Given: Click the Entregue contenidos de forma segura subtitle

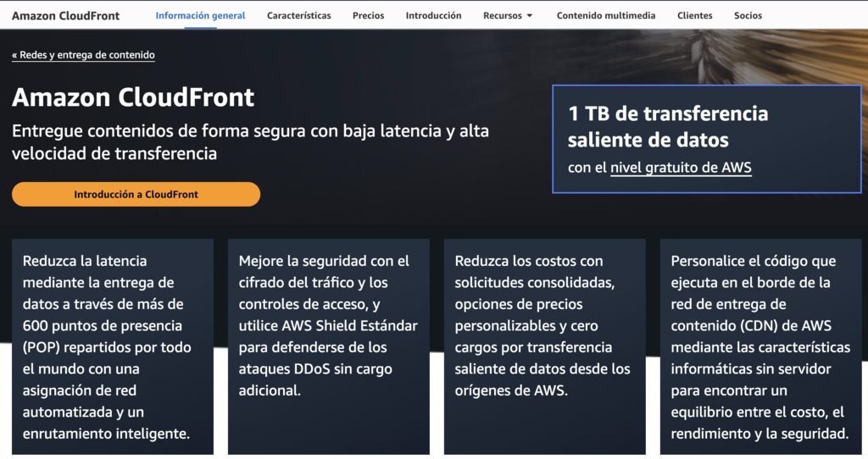Looking at the screenshot, I should (250, 142).
